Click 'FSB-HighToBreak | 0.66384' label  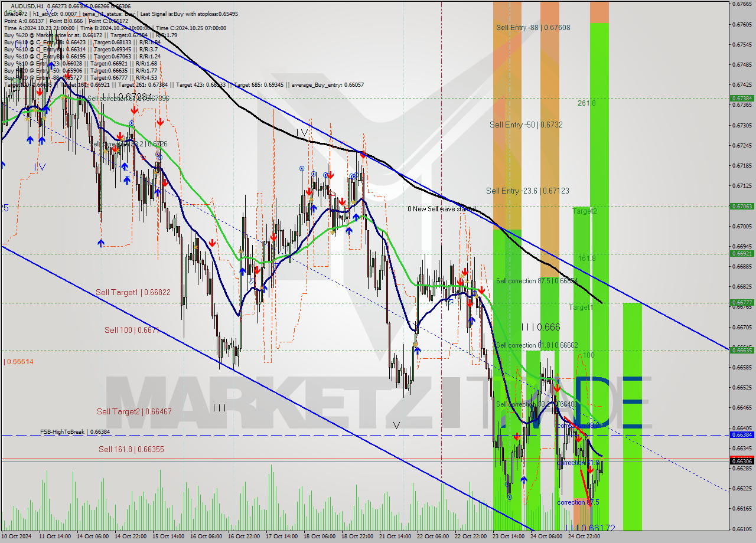pos(75,432)
